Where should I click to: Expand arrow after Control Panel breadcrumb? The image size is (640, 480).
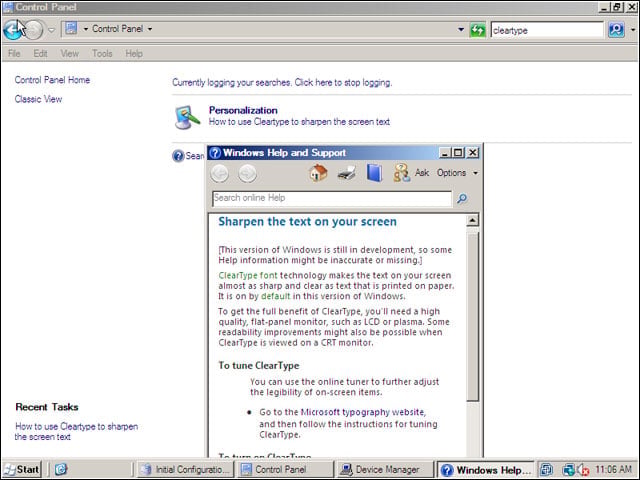(x=150, y=29)
